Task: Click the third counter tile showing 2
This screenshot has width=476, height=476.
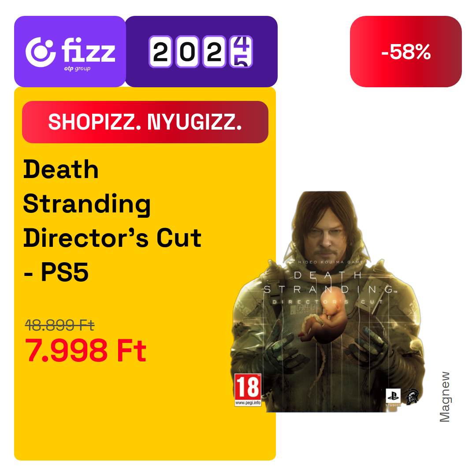Action: (214, 52)
